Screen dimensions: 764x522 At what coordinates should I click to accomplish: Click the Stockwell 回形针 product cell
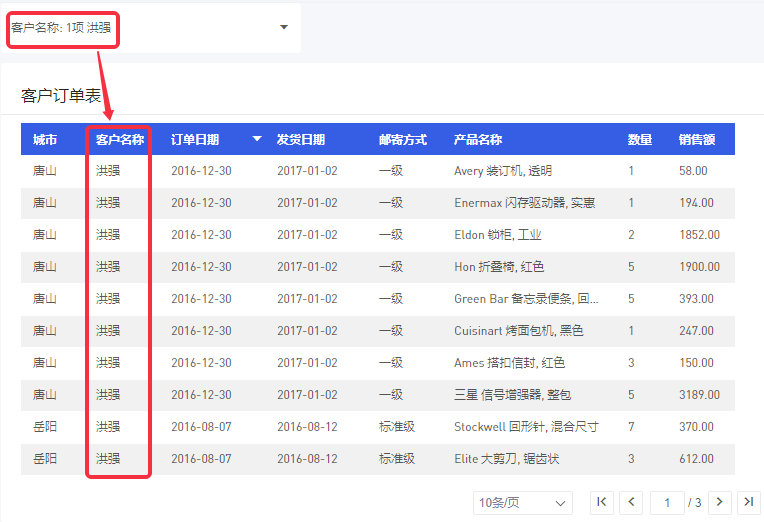pos(526,427)
